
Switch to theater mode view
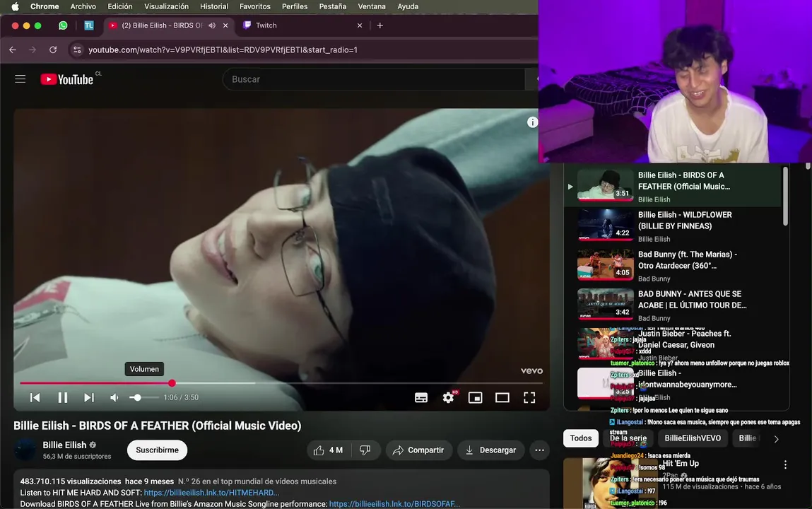502,397
